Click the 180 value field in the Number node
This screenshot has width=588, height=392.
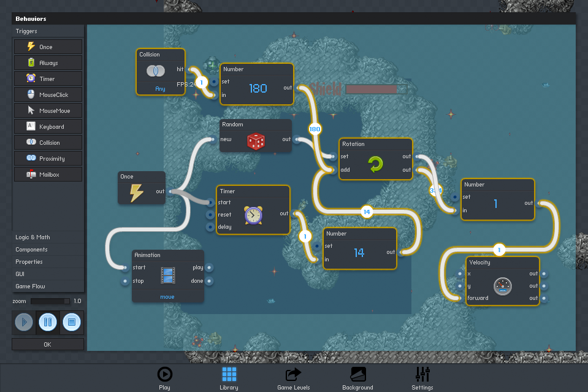[x=258, y=88]
